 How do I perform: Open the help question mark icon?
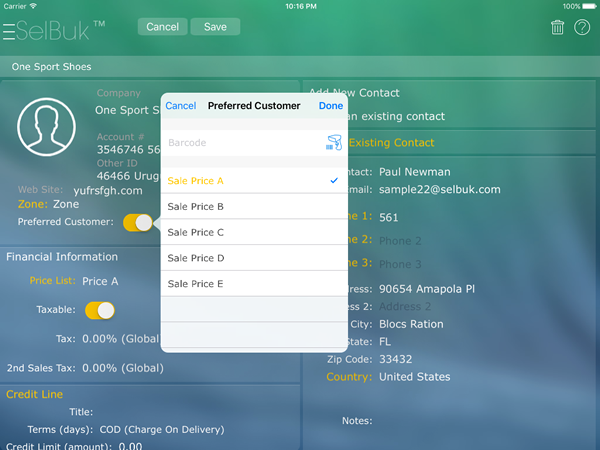[582, 27]
